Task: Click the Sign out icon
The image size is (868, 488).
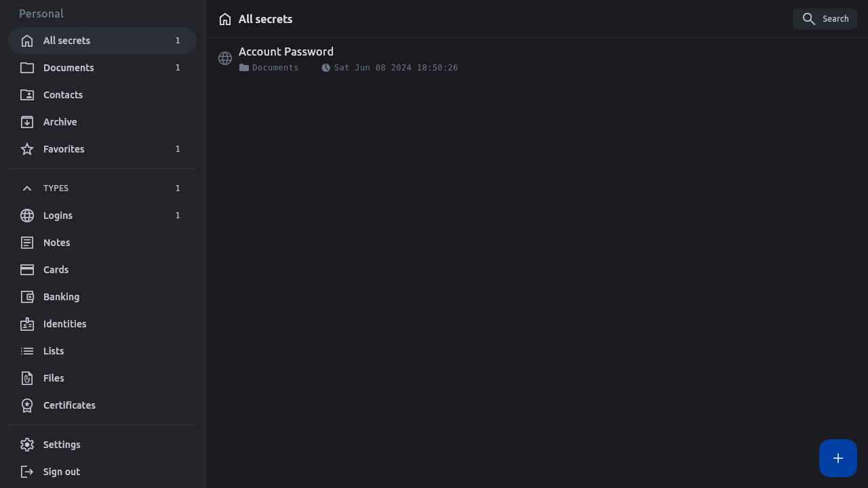Action: (x=27, y=472)
